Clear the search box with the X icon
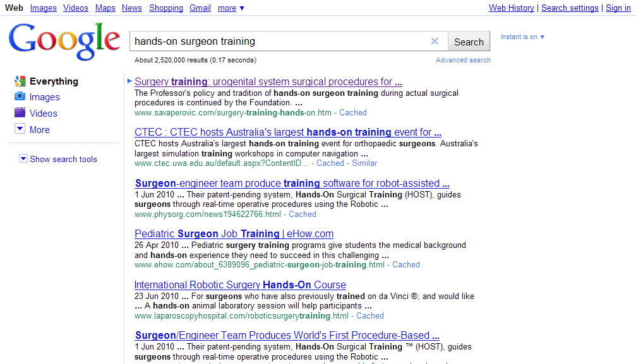Screen dimensions: 636x364 435,42
